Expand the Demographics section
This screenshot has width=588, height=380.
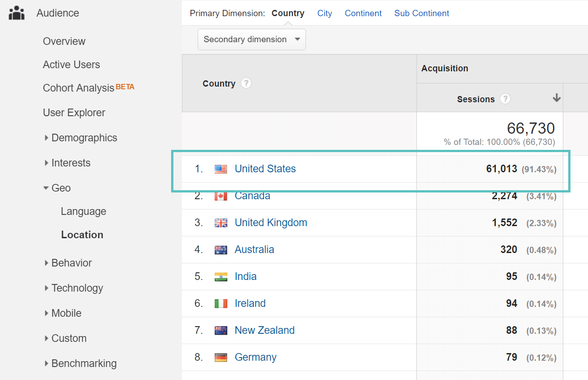pos(47,138)
